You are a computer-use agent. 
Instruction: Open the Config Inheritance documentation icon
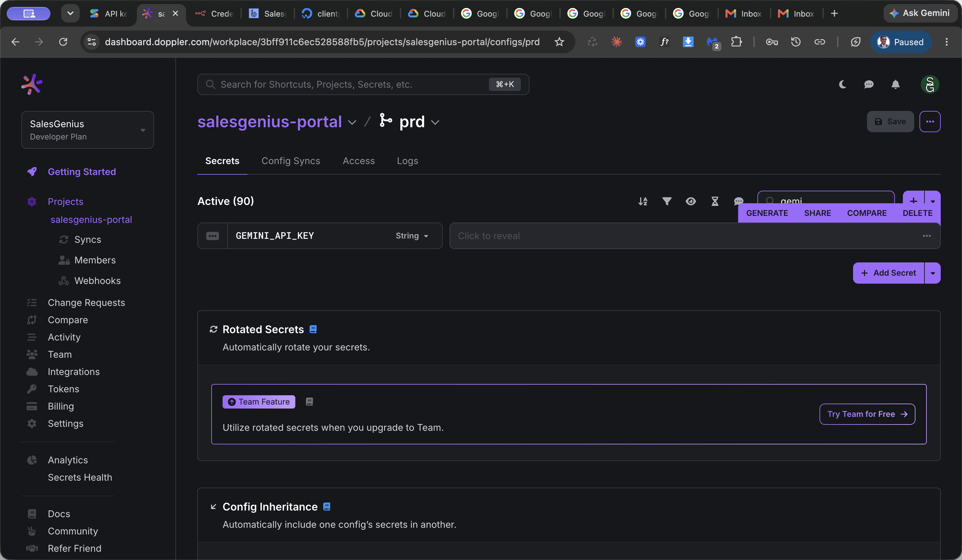pos(327,507)
